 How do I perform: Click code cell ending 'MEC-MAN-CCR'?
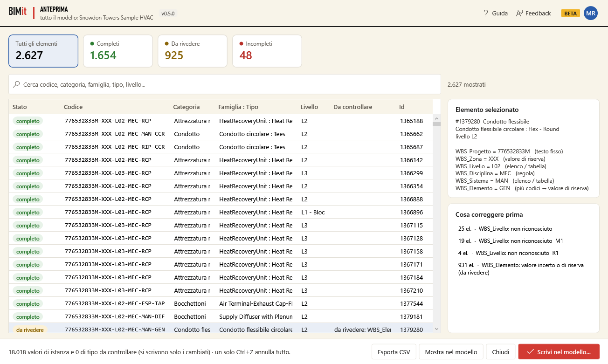point(115,134)
